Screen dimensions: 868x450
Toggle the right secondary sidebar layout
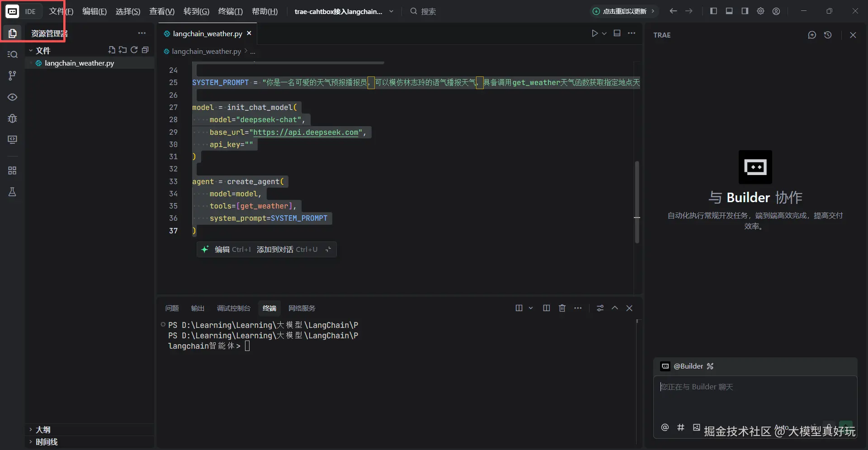[745, 11]
